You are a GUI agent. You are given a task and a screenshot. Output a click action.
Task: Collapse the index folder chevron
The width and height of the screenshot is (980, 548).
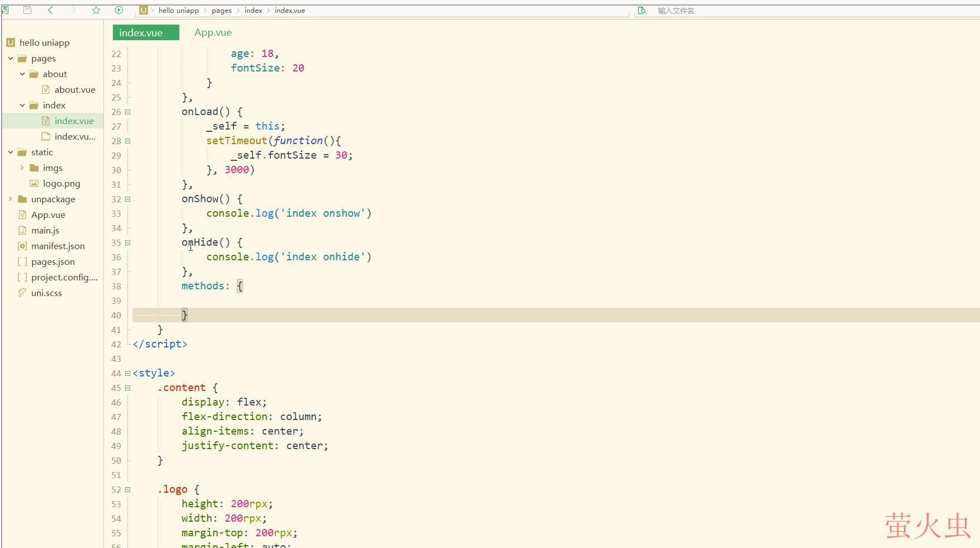pyautogui.click(x=22, y=105)
